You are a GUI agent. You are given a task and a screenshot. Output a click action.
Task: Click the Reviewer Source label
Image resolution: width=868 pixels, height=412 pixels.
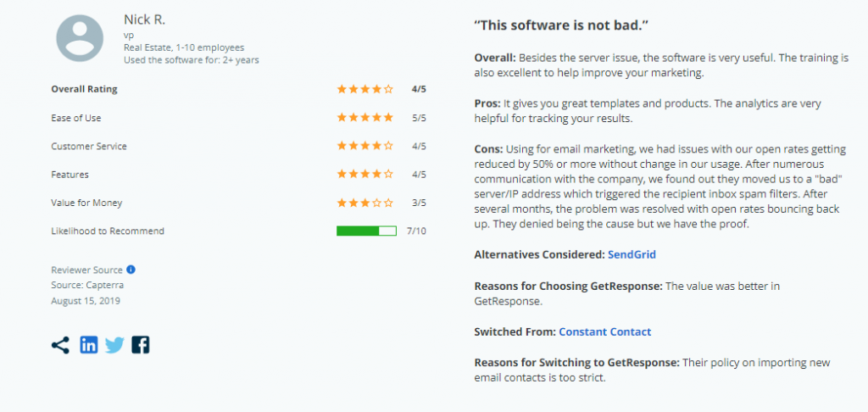[86, 270]
